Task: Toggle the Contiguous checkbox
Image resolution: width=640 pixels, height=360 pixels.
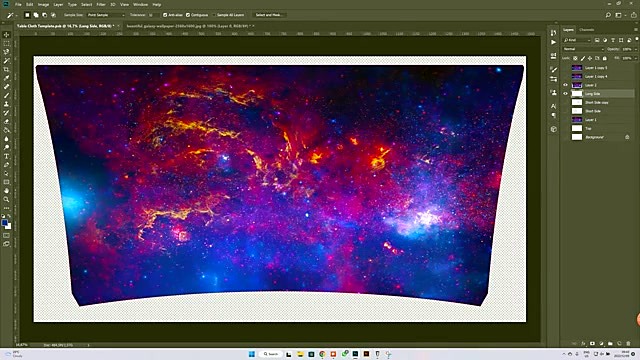Action: [x=188, y=15]
